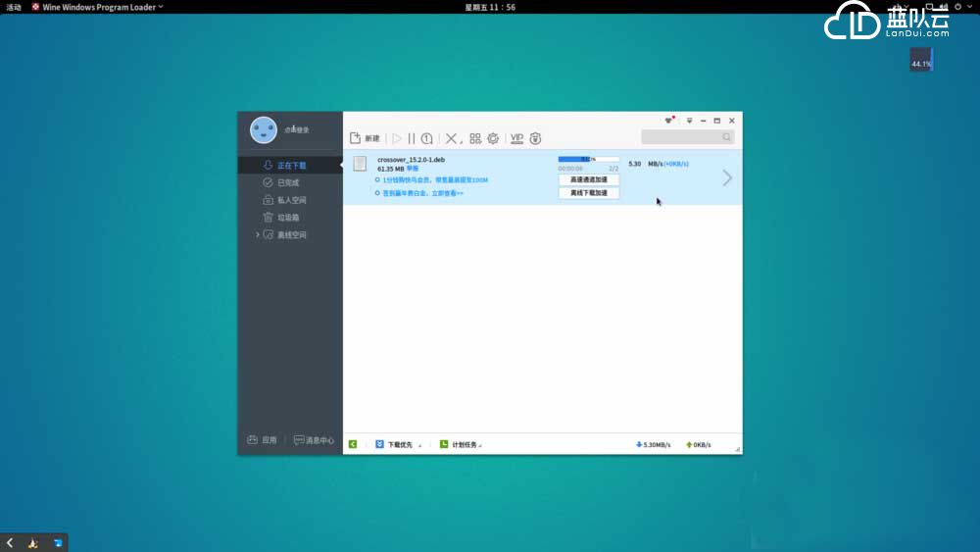This screenshot has width=980, height=552.
Task: Open the 计划任务 dropdown in the status bar
Action: pos(461,444)
